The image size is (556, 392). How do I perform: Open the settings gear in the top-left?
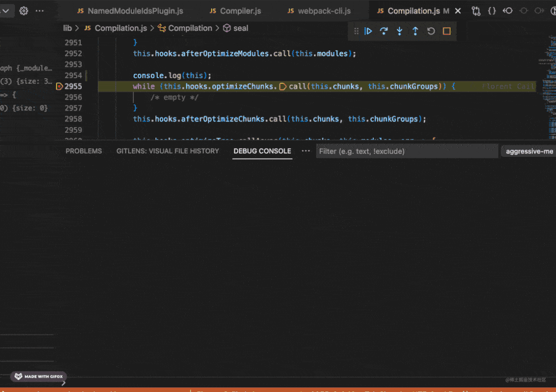pyautogui.click(x=23, y=10)
